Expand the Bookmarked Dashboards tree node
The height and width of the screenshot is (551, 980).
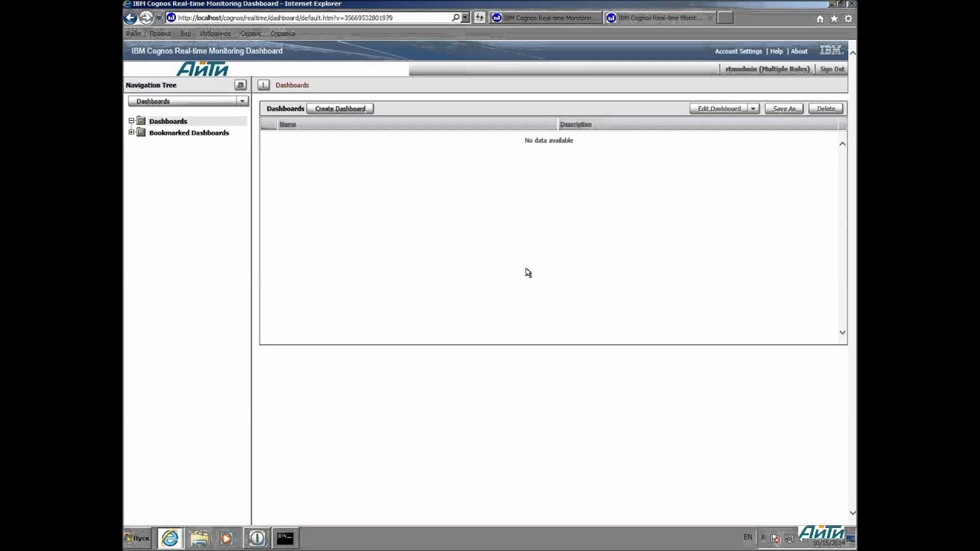coord(131,132)
